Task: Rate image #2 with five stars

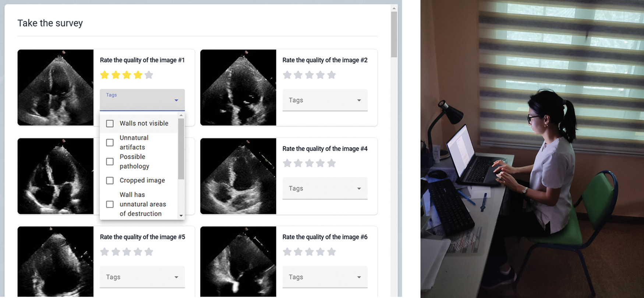Action: [x=331, y=75]
